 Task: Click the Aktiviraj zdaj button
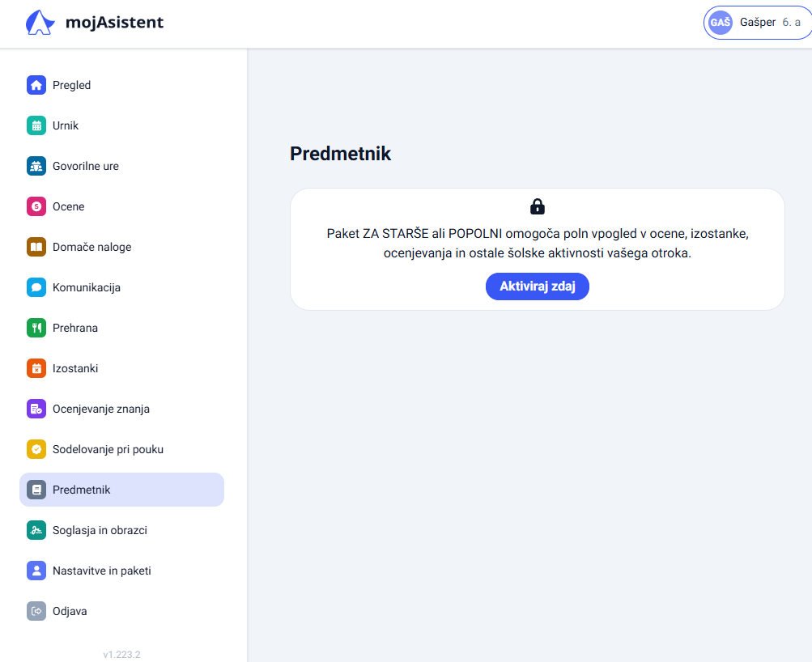pyautogui.click(x=538, y=286)
